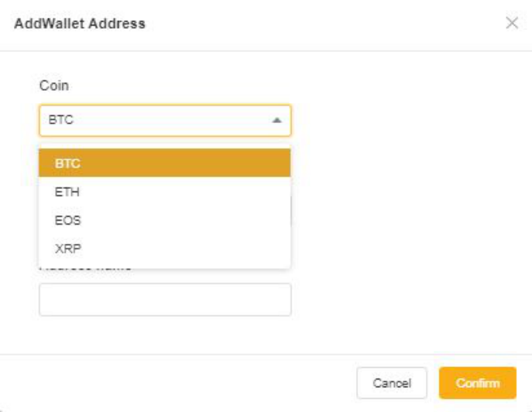Click the BTC text inside the select box
The image size is (532, 412).
[60, 120]
